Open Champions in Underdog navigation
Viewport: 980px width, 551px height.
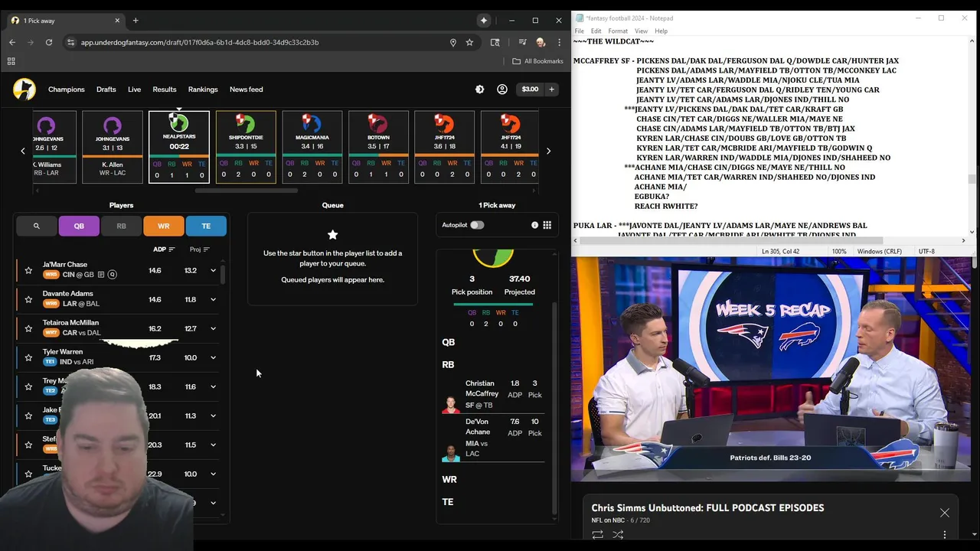coord(67,90)
